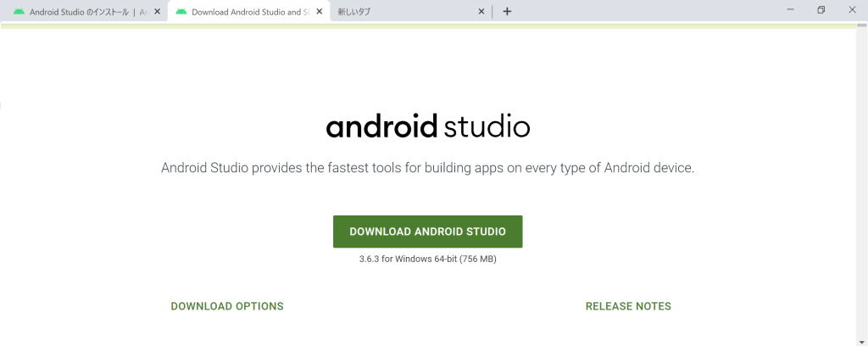Close the Android Studio のインストール tab
This screenshot has height=352, width=868.
(157, 12)
